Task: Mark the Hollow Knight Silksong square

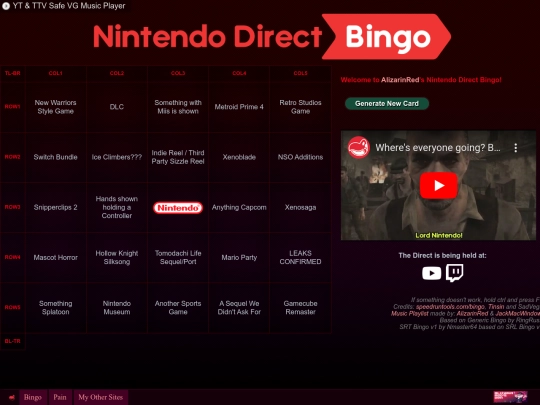Action: click(117, 258)
